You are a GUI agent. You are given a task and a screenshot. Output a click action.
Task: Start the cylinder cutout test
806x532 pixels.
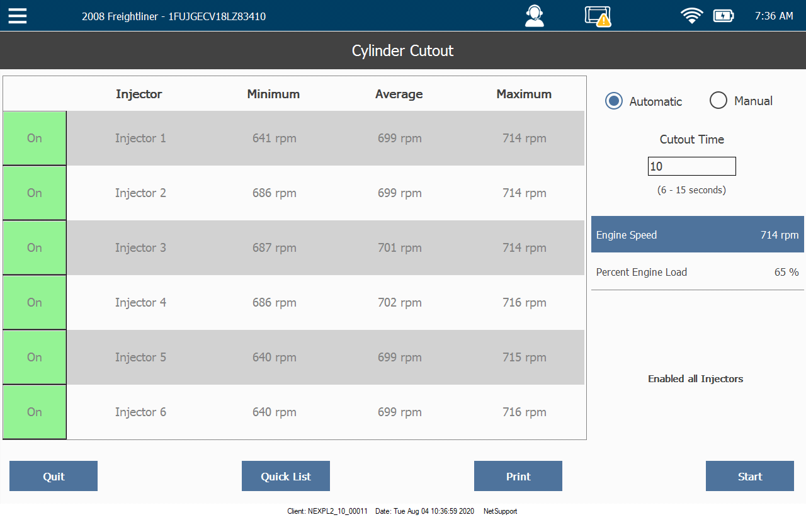(750, 477)
